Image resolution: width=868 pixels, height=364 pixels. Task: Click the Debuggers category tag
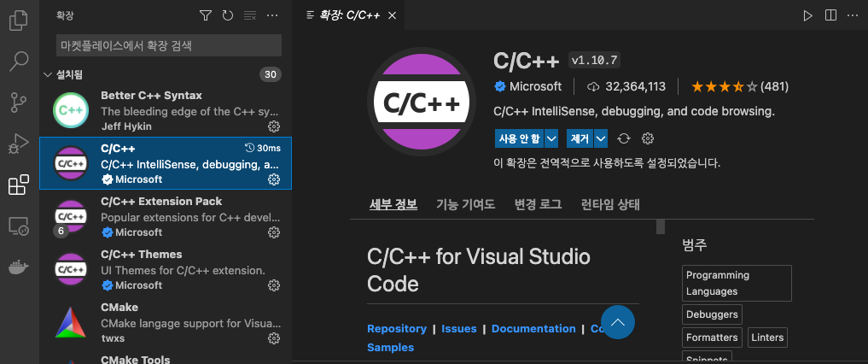[x=712, y=314]
